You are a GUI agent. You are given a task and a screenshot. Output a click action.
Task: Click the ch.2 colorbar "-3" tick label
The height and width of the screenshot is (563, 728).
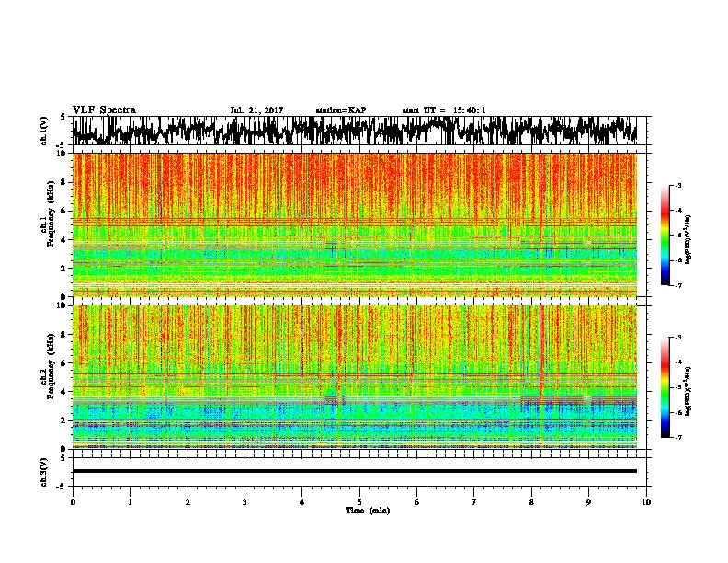pyautogui.click(x=677, y=338)
